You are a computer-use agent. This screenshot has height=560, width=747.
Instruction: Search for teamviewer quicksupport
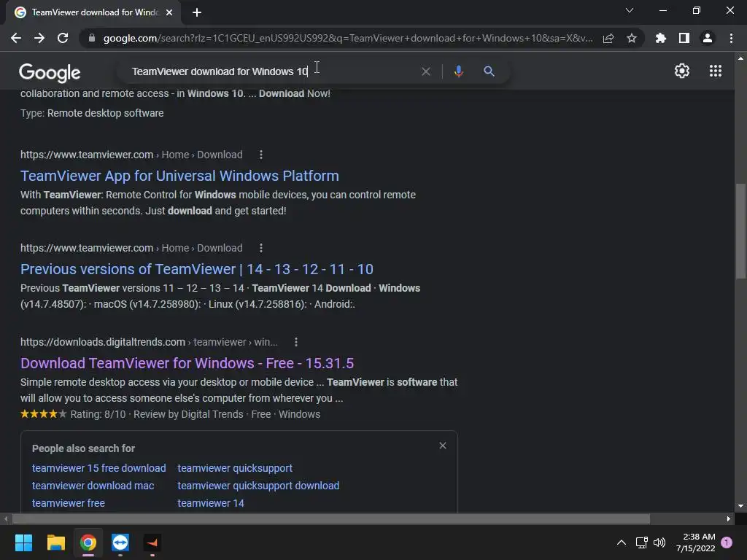[x=235, y=468]
